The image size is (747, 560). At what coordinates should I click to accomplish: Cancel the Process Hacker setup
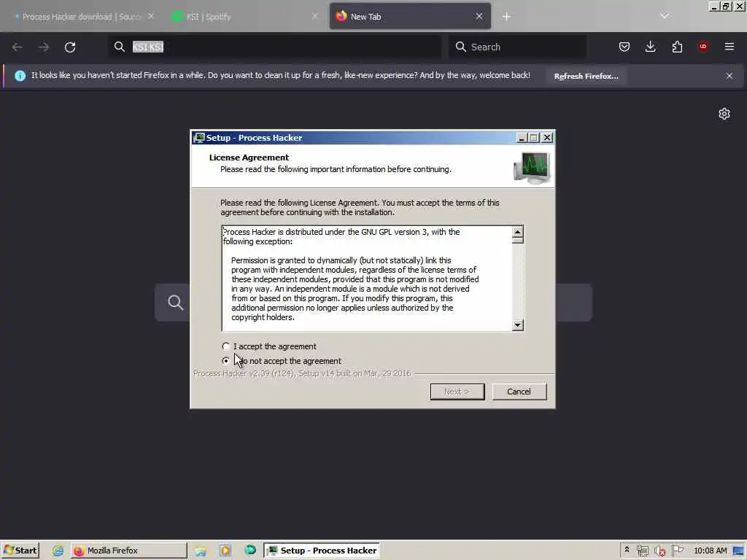point(519,392)
